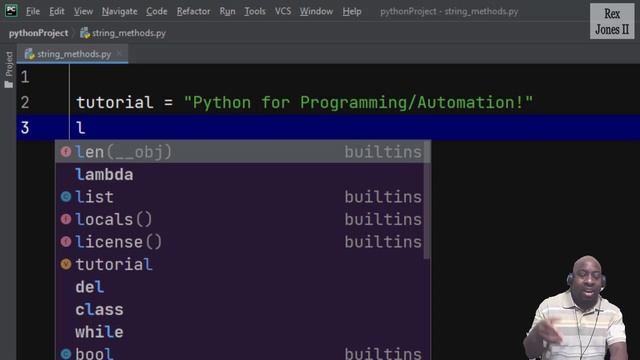This screenshot has width=640, height=360.
Task: Click the Python file icon on editor tab
Action: point(29,54)
